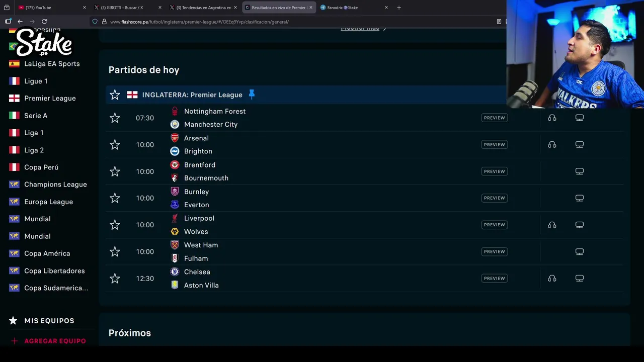Open a new browser tab
Image resolution: width=644 pixels, height=362 pixels.
click(x=399, y=8)
